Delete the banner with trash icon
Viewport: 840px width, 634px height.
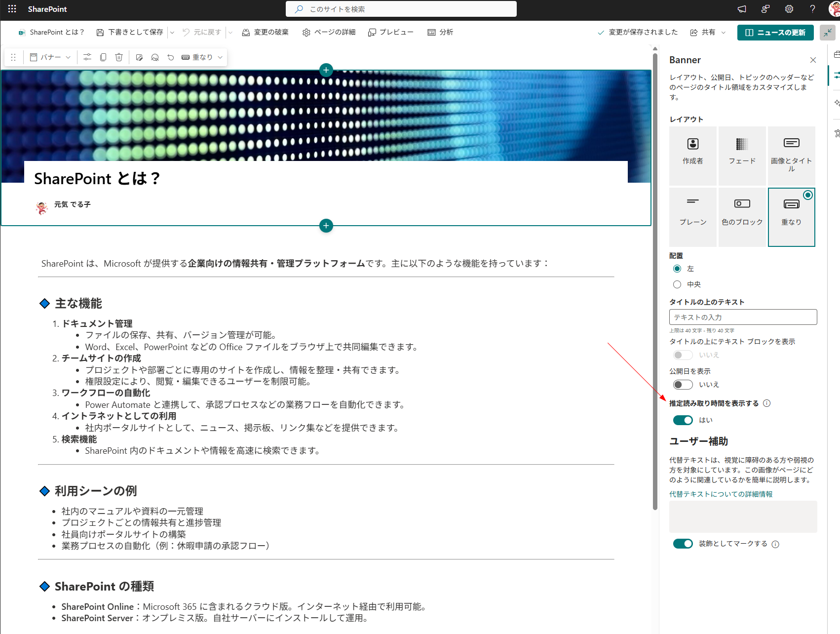[x=119, y=57]
